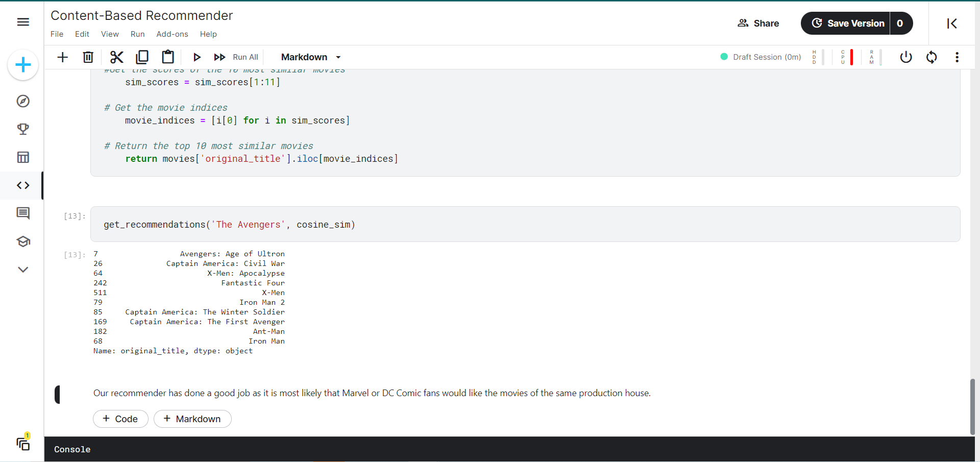Image resolution: width=980 pixels, height=462 pixels.
Task: Open the Code brackets icon in sidebar
Action: [x=23, y=185]
